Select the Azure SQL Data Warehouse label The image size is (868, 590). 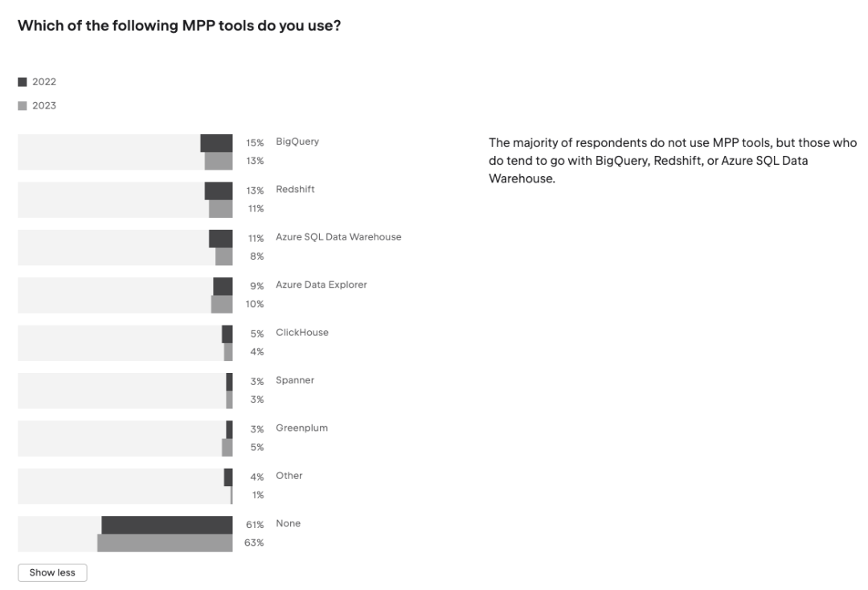338,237
